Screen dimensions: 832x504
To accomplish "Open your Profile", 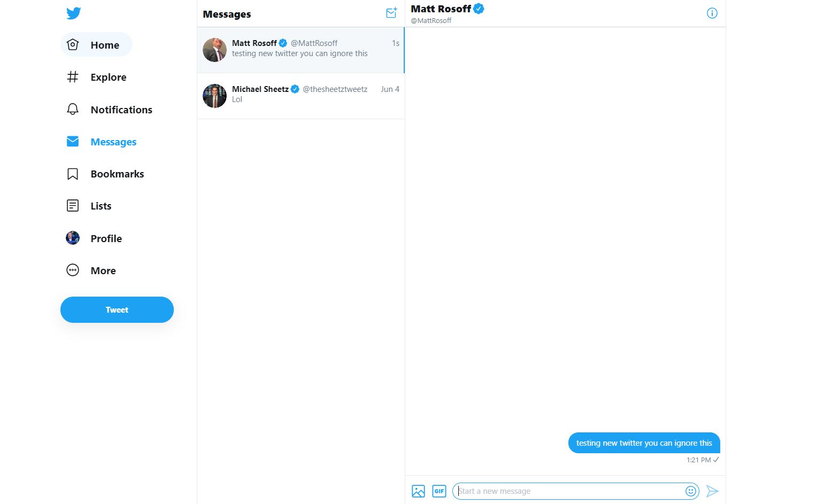I will 106,238.
